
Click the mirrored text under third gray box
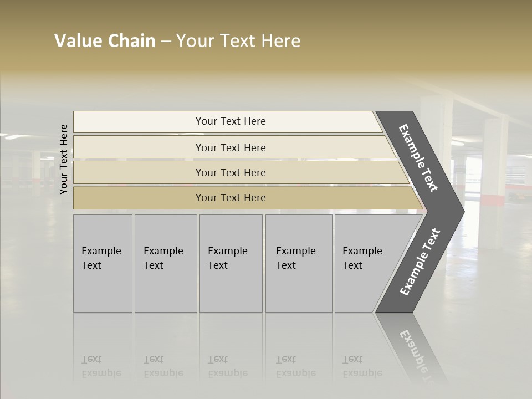coord(228,366)
